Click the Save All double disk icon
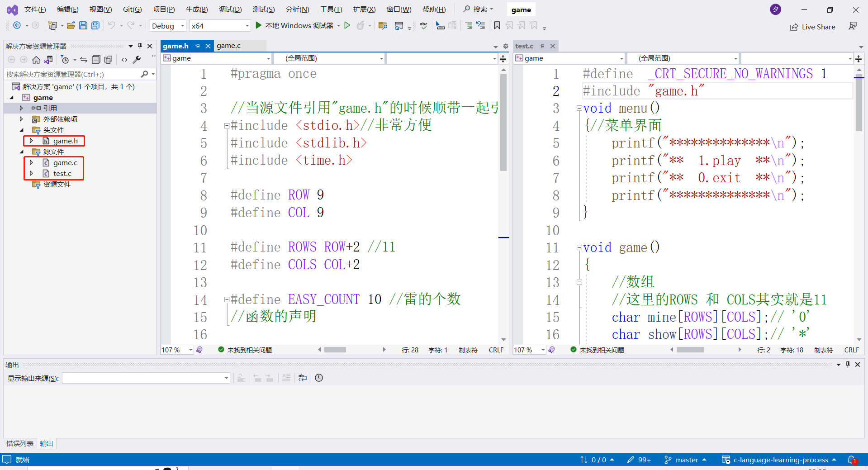Image resolution: width=868 pixels, height=470 pixels. click(x=95, y=25)
